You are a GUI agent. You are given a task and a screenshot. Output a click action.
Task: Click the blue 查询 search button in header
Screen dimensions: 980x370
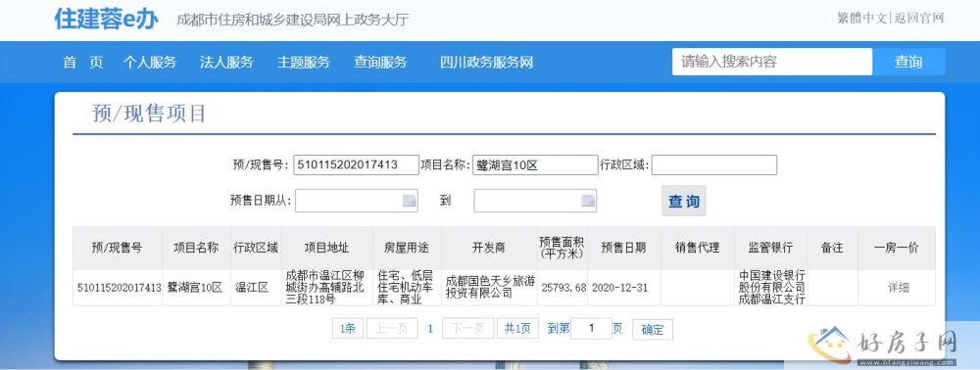tap(908, 62)
